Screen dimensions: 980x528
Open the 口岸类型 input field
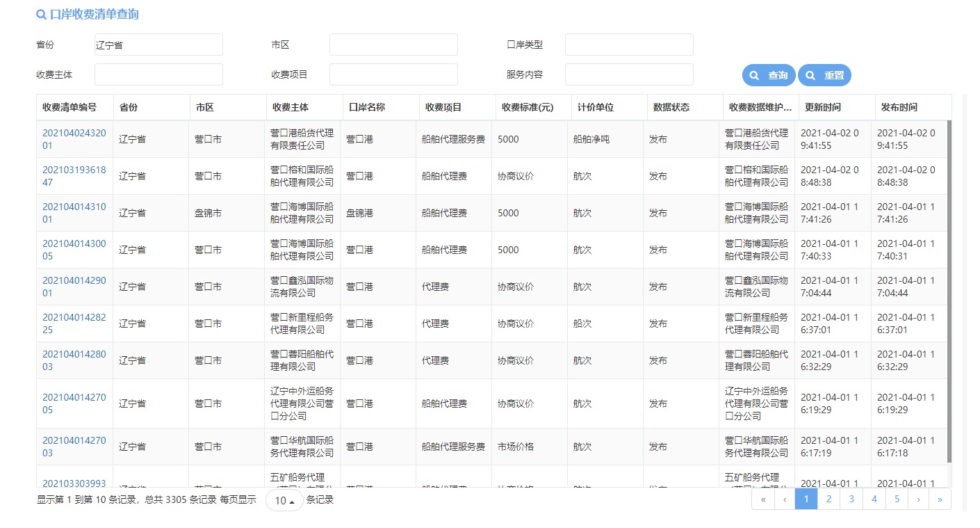629,45
